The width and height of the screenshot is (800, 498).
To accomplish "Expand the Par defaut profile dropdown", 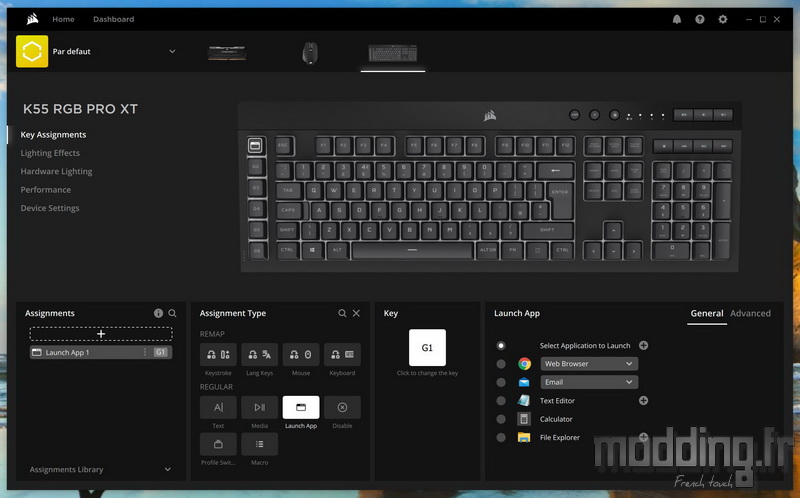I will [x=172, y=51].
